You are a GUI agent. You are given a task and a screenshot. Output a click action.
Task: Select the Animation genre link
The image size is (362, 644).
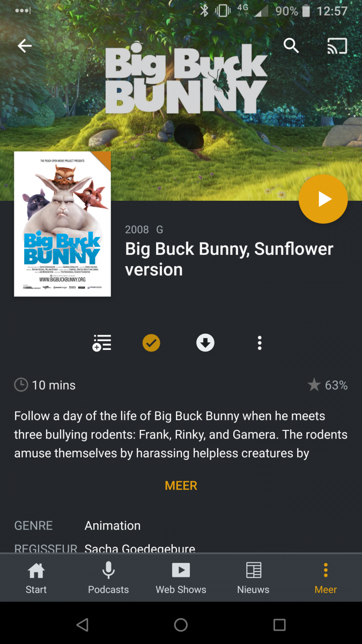(x=113, y=526)
